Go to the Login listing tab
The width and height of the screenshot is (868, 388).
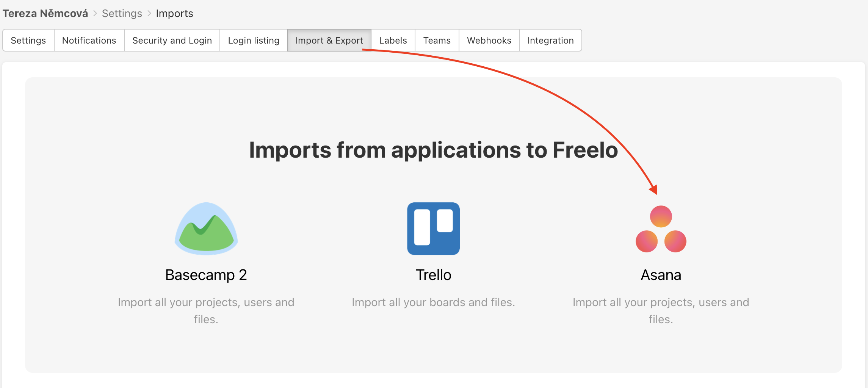coord(254,40)
